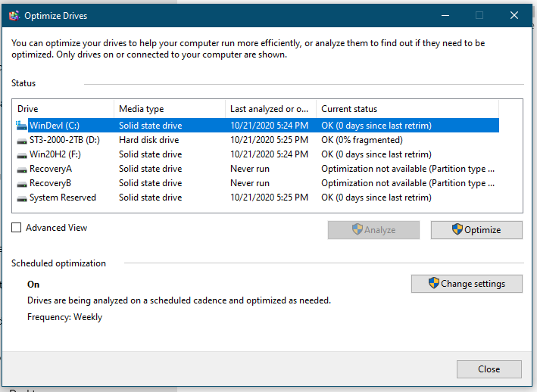Click the Optimize Drives app icon in title bar
Screen dimensions: 537x392
coord(14,15)
